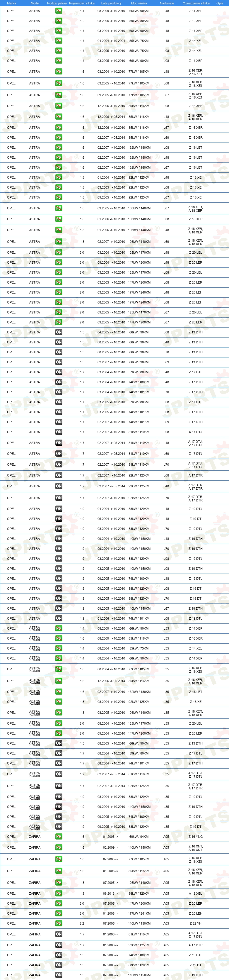Click diesel ON icon for Astra 06.2004 Z 19 DT
This screenshot has width=229, height=980.
coord(59,519)
